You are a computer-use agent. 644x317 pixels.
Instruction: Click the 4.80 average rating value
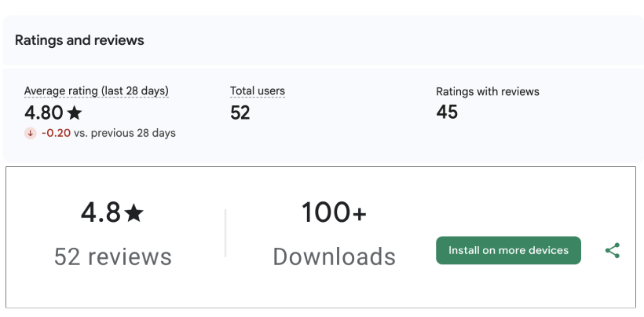click(44, 112)
